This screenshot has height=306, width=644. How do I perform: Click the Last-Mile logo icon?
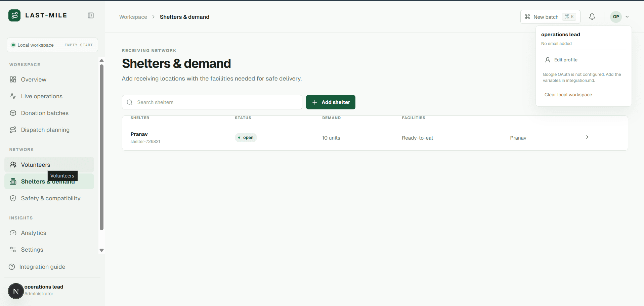pos(14,15)
